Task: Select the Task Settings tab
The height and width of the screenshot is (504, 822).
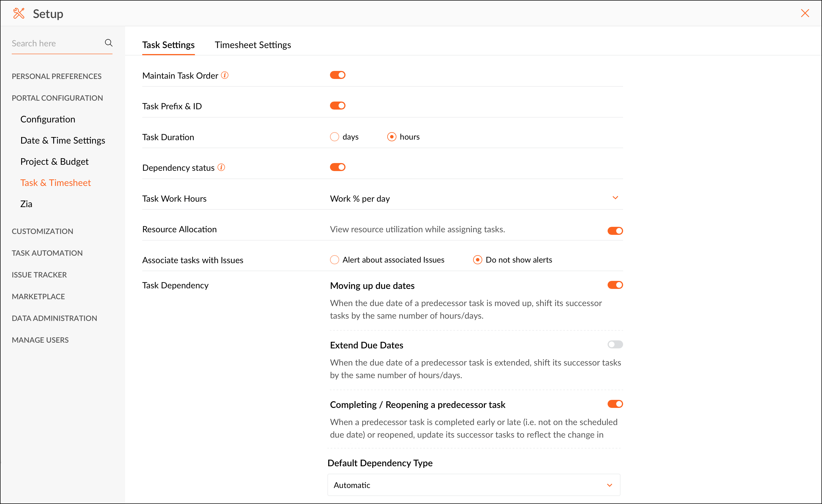Action: (168, 45)
